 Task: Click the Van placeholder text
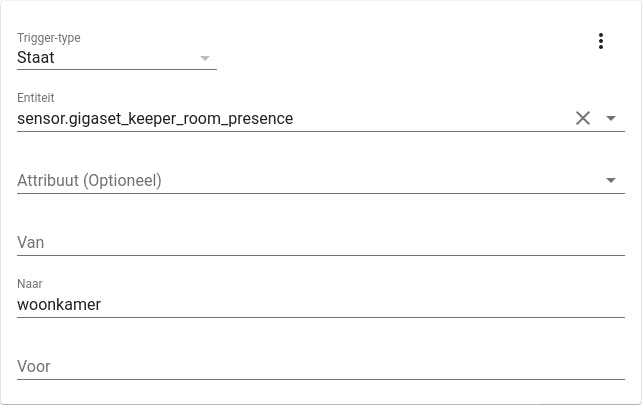tap(31, 243)
